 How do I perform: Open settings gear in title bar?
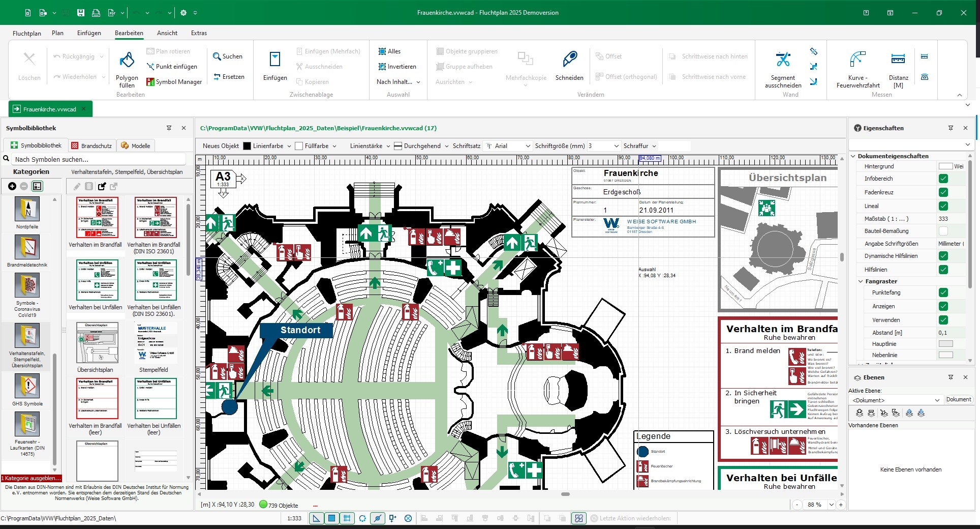point(183,13)
